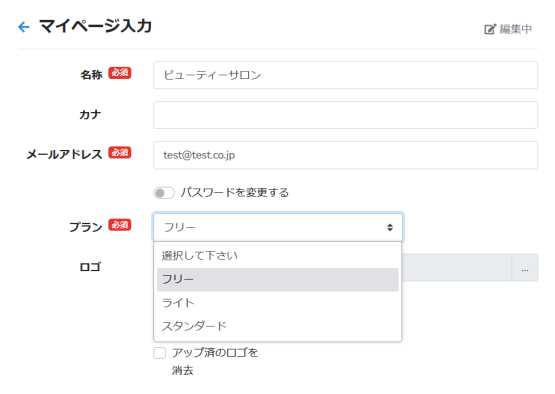Image resolution: width=555 pixels, height=394 pixels.
Task: Click the アップ済のロゴを消去 label text
Action: click(x=215, y=361)
